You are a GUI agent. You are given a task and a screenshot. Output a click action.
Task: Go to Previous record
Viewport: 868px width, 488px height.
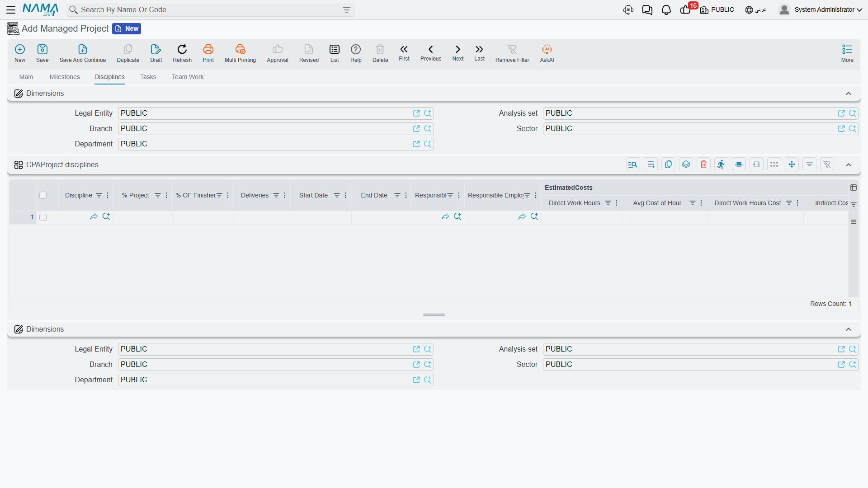point(431,53)
